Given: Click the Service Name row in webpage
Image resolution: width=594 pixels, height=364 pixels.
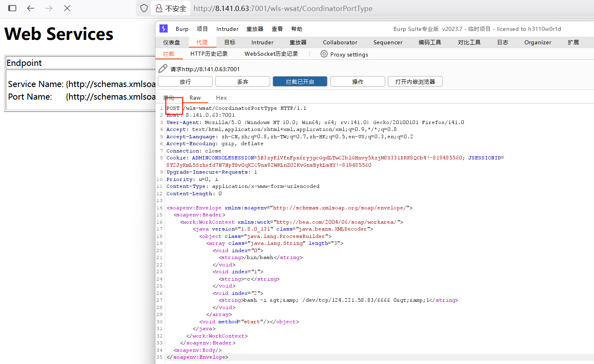Looking at the screenshot, I should point(82,84).
